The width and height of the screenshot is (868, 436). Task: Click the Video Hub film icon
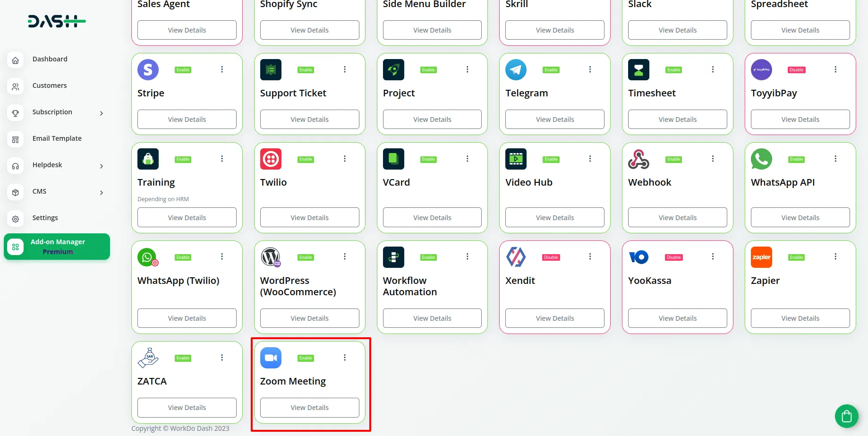[x=516, y=159]
